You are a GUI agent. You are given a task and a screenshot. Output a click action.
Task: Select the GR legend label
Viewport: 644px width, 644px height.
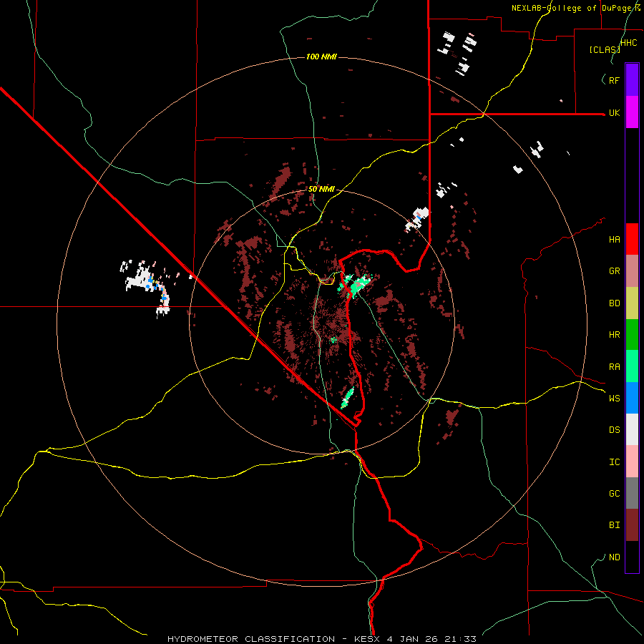click(614, 271)
